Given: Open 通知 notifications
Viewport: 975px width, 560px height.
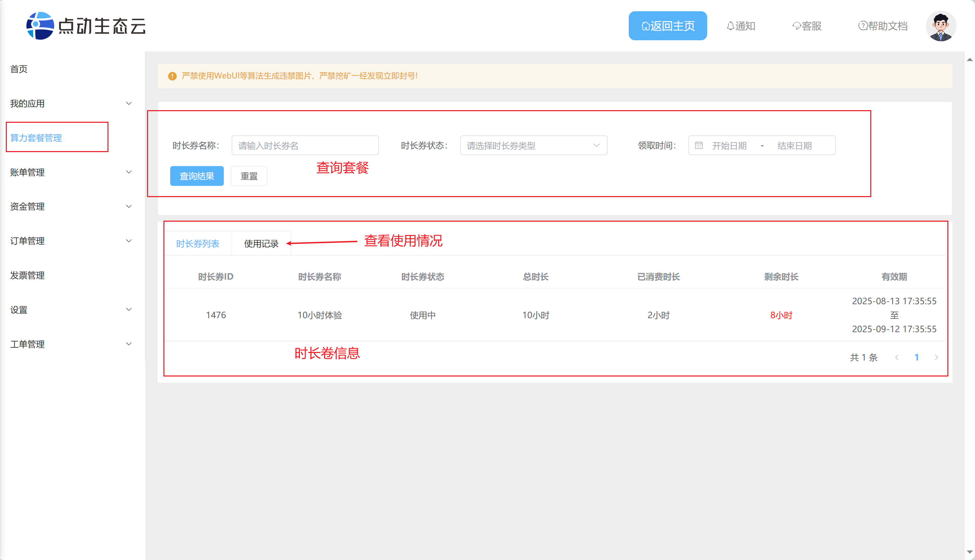Looking at the screenshot, I should click(741, 26).
